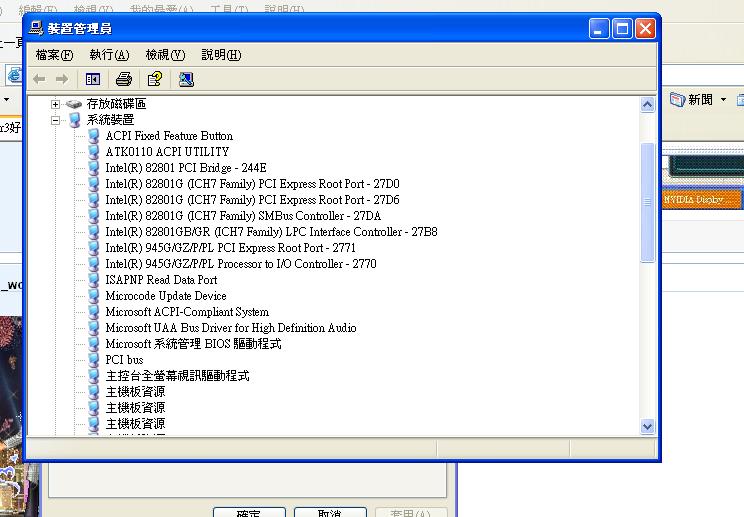Viewport: 744px width, 517px height.
Task: Select Processor to I/O Controller - 2770
Action: 241,264
